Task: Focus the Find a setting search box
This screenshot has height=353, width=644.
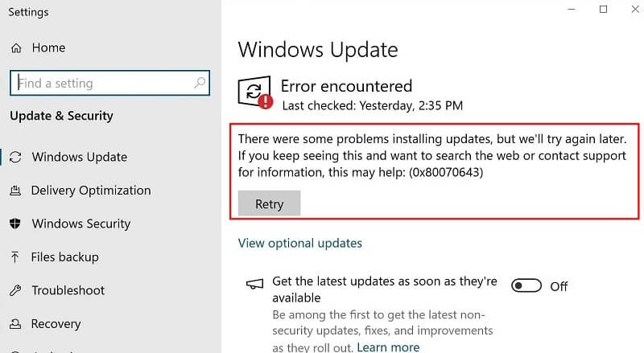Action: (101, 83)
